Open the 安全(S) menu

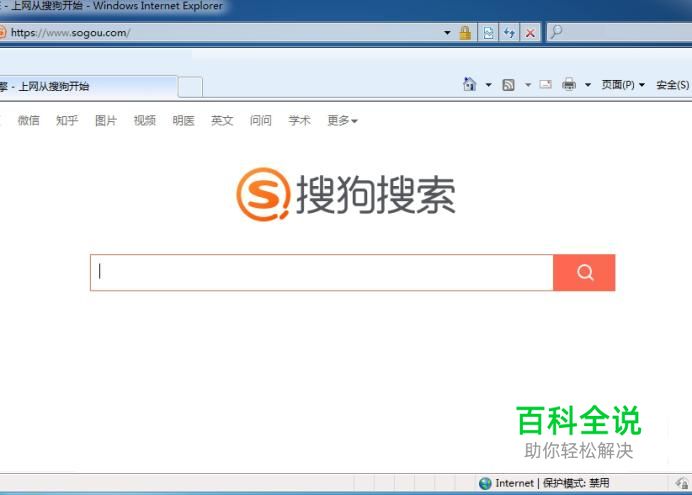[672, 84]
